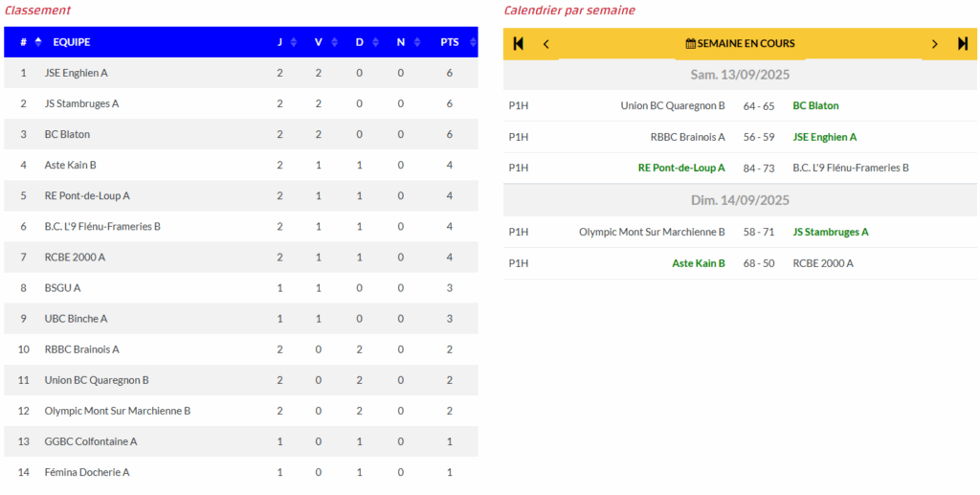
Task: Click the EQUIPE column header
Action: coord(71,42)
